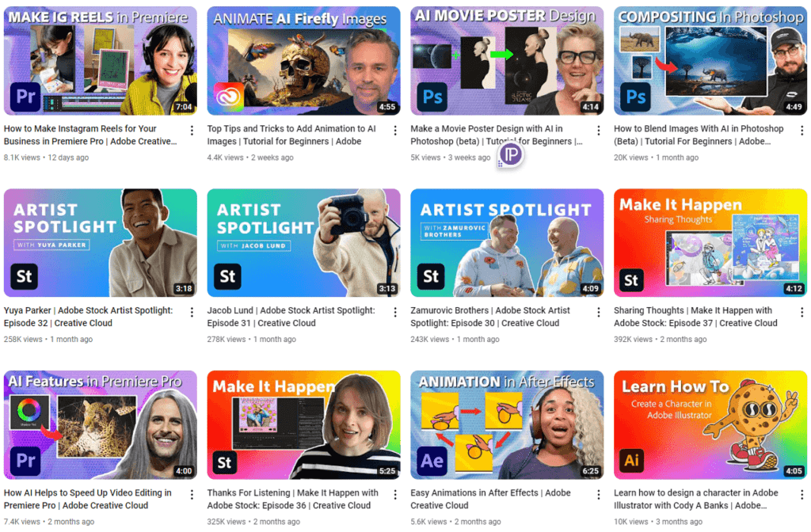Screen dimensions: 811x532
Task: Click title Top Tips and Tricks to Add Animation
Action: pyautogui.click(x=291, y=135)
